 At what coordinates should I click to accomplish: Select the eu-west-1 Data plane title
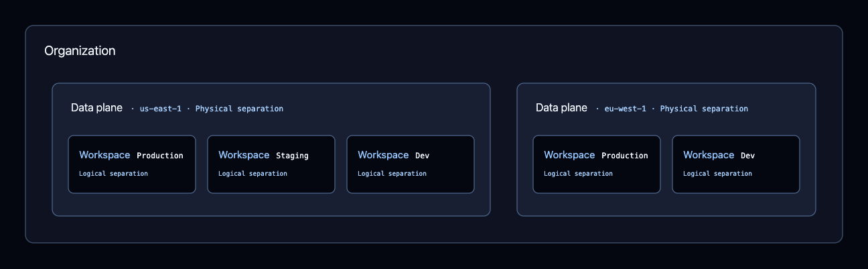[x=562, y=108]
